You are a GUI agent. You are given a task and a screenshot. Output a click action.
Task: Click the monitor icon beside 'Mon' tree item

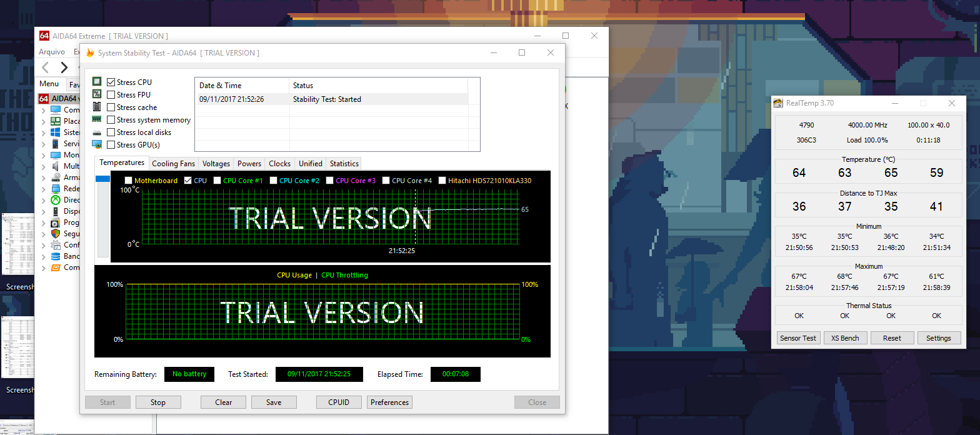[x=56, y=155]
